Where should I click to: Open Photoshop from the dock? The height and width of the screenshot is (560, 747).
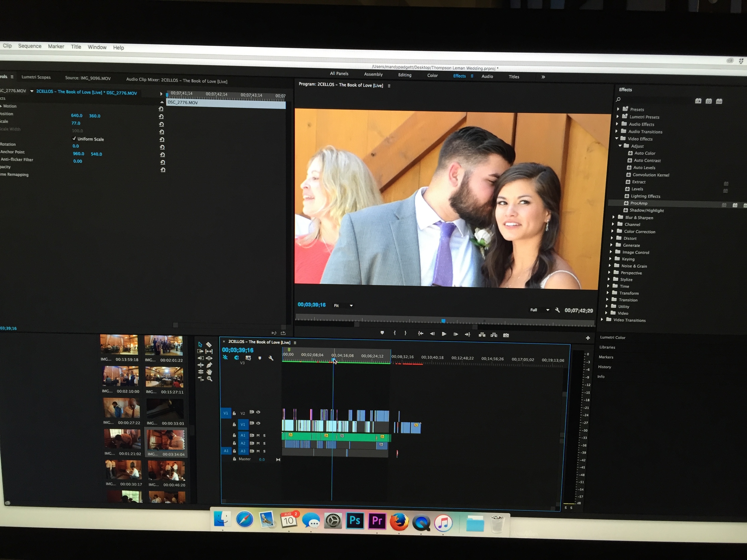[x=355, y=521]
